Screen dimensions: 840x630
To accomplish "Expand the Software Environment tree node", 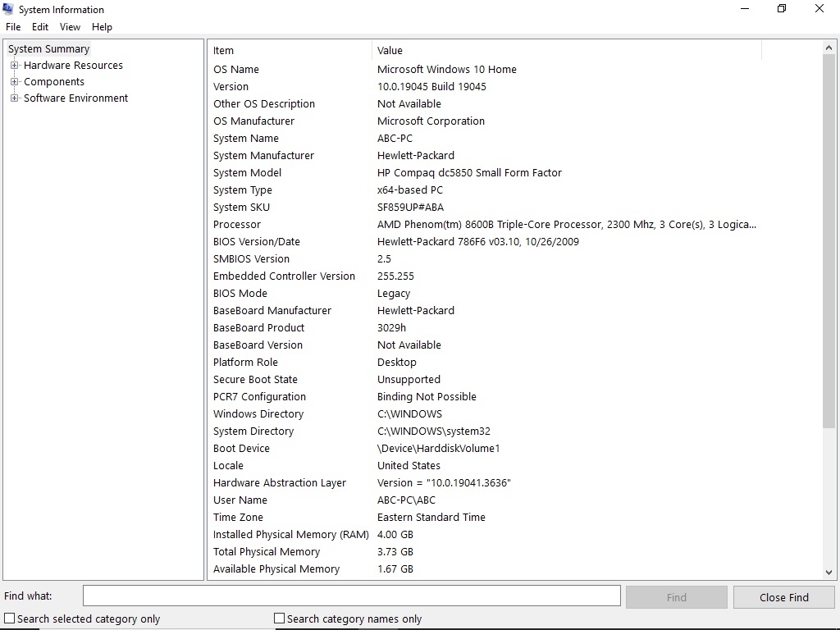I will (14, 98).
